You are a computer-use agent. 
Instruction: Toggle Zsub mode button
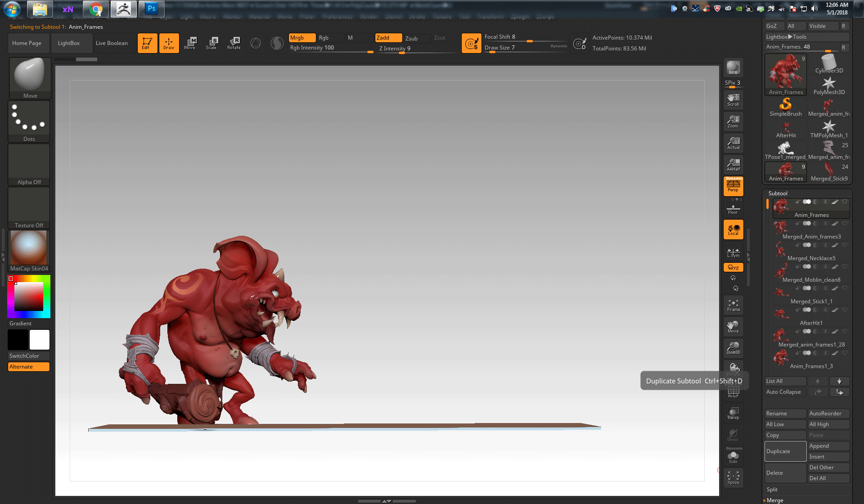tap(412, 37)
